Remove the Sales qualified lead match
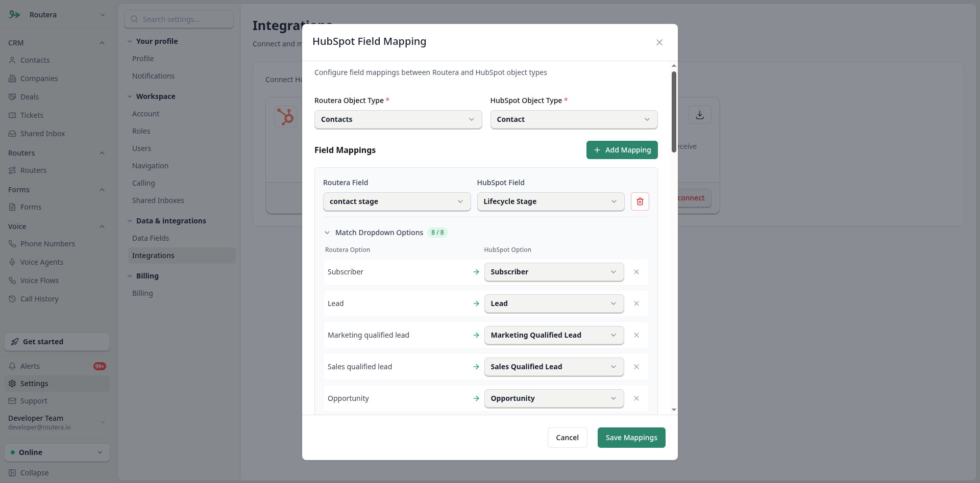This screenshot has height=483, width=980. (x=636, y=367)
